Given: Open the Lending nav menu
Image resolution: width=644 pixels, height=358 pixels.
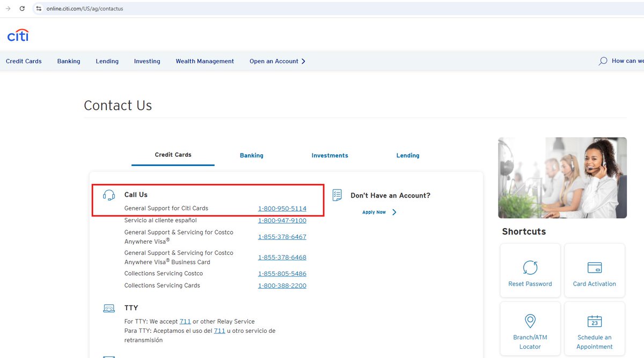Looking at the screenshot, I should 107,61.
